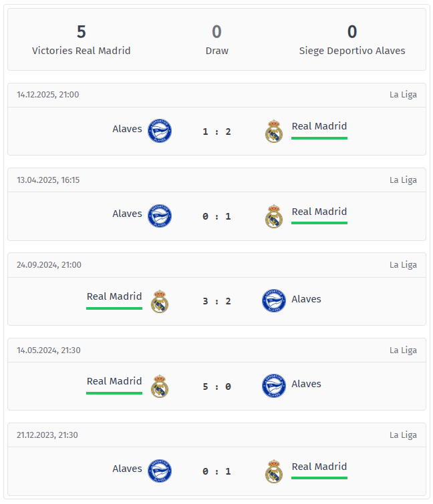The image size is (433, 504).
Task: Select the Real Madrid team name in the 13.04.2025 match
Action: [319, 212]
